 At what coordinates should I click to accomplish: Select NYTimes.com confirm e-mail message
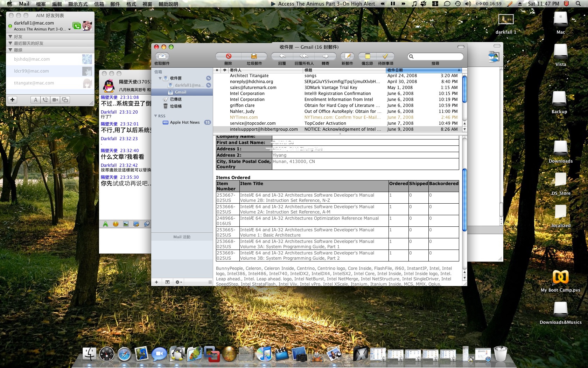(x=338, y=117)
